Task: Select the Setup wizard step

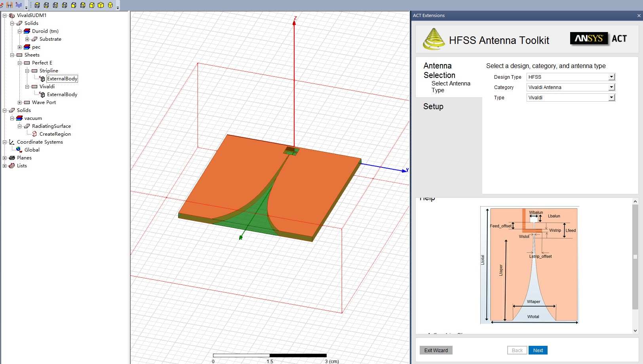Action: [433, 106]
